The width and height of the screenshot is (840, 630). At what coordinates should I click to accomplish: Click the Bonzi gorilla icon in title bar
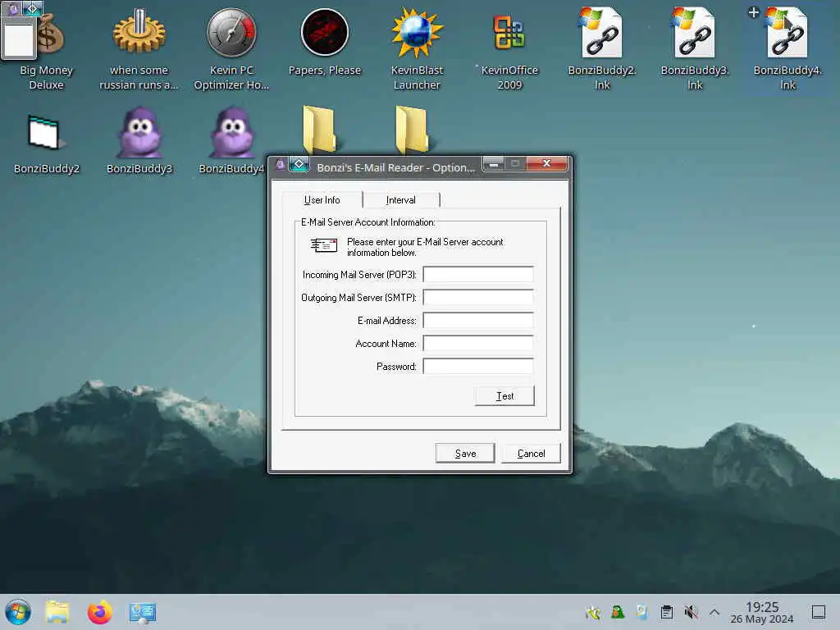point(280,164)
